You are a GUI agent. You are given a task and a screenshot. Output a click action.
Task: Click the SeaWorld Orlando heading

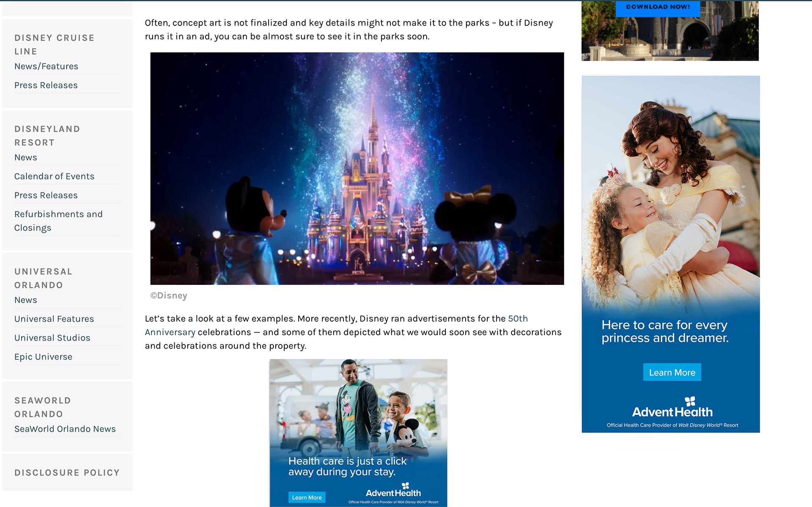point(43,408)
